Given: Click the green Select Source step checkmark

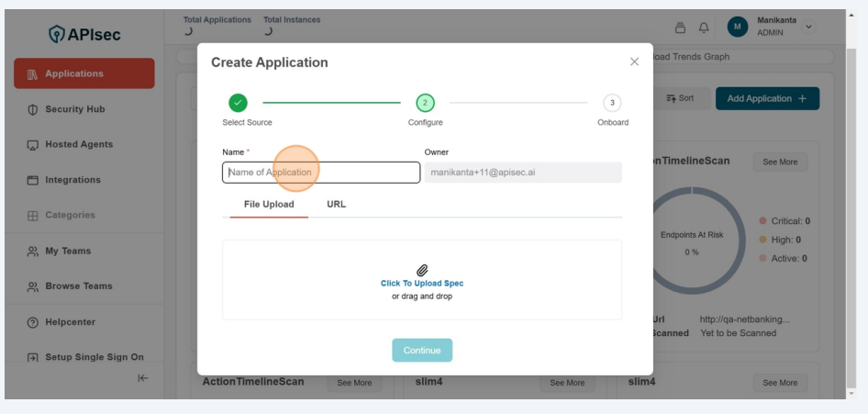Looking at the screenshot, I should point(238,103).
